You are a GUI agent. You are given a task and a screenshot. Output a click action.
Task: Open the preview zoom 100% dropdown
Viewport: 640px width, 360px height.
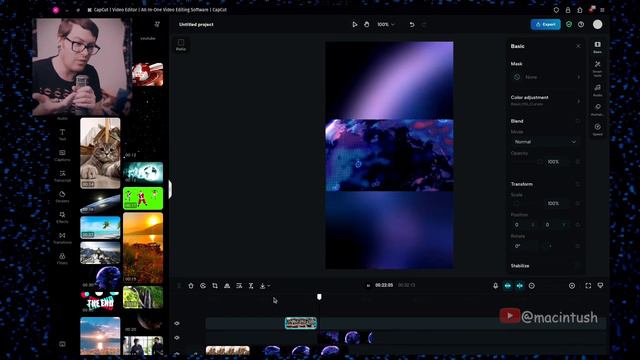click(386, 24)
